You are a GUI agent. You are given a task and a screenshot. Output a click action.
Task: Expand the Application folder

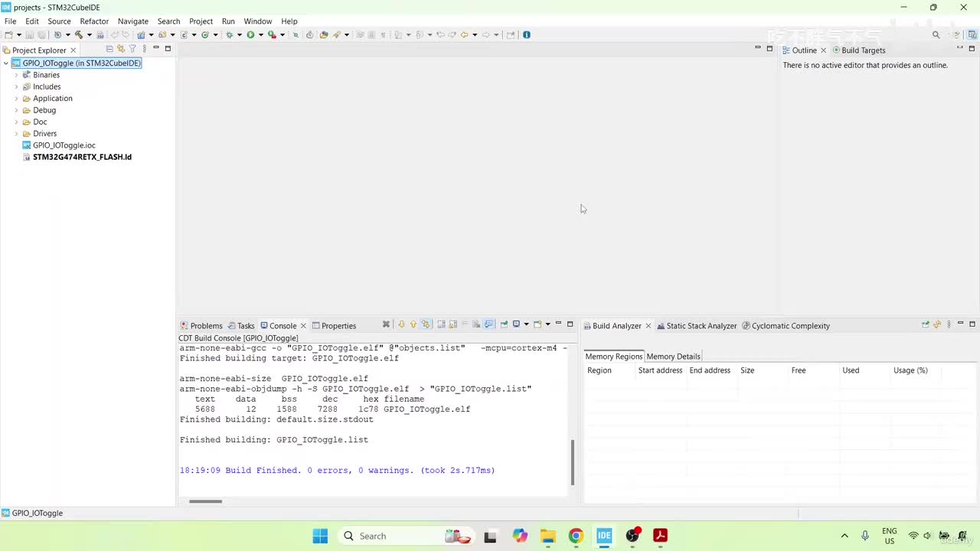pos(16,99)
